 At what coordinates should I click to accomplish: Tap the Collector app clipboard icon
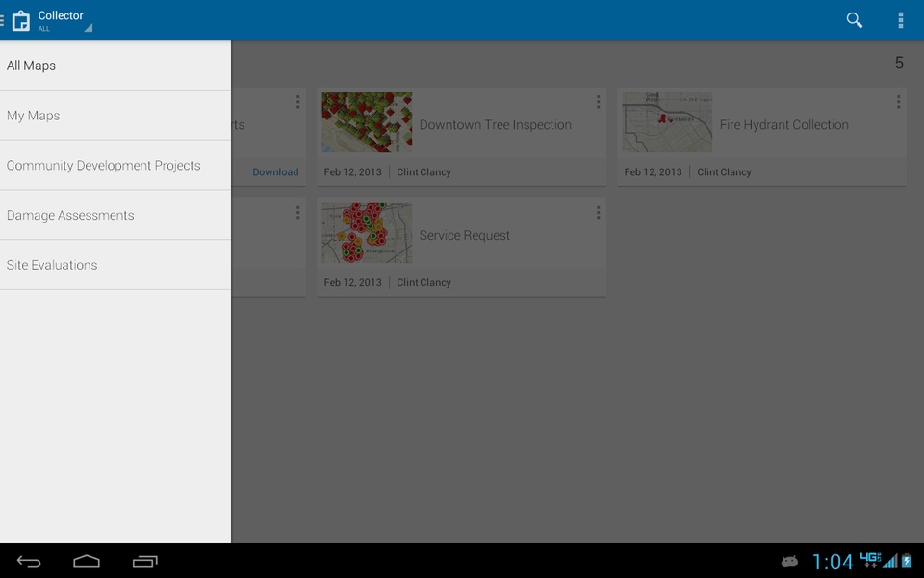pyautogui.click(x=21, y=20)
